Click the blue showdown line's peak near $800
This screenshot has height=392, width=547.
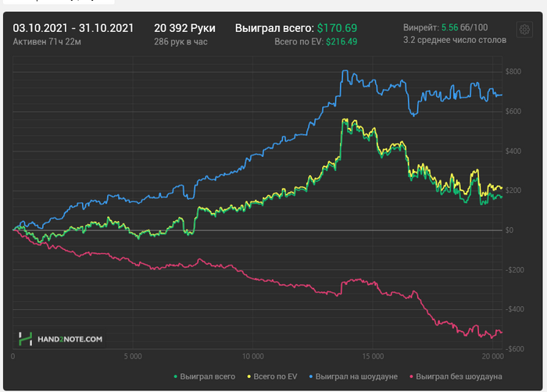[345, 71]
